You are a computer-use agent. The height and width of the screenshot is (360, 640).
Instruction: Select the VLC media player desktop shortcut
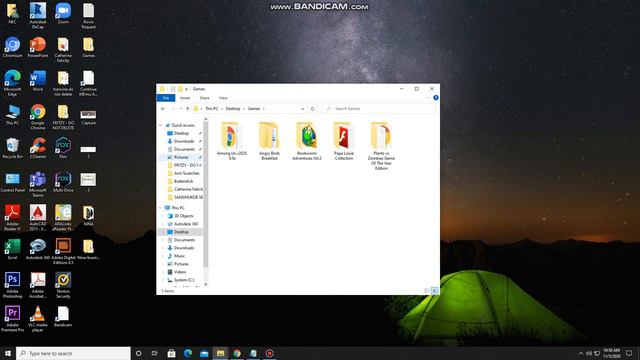click(x=38, y=319)
